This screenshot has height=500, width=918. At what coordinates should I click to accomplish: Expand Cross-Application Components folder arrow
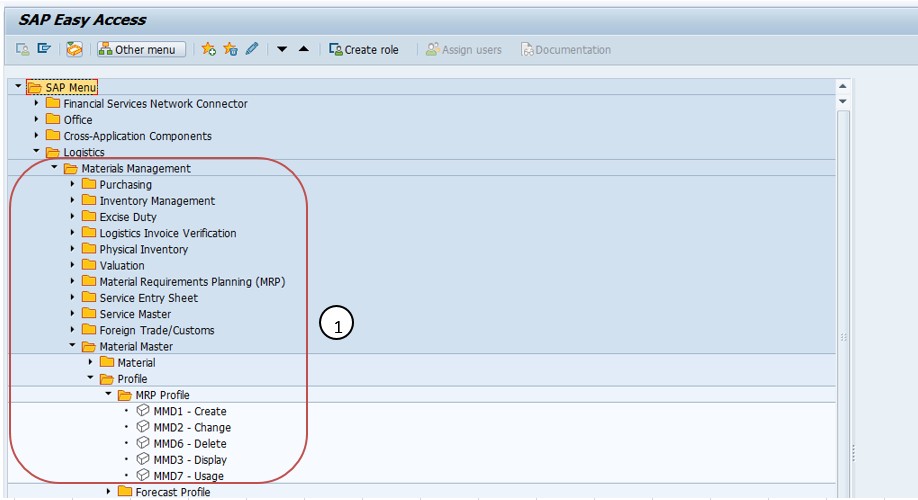(36, 135)
